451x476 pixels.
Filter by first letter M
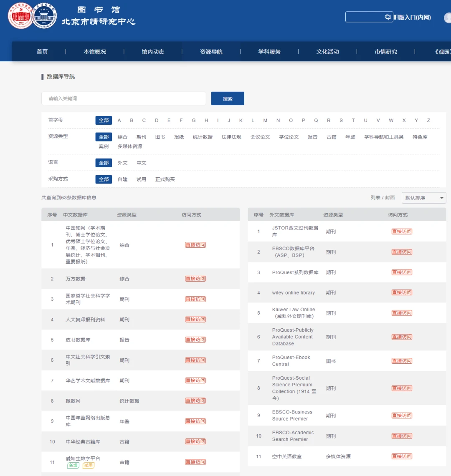(x=265, y=120)
